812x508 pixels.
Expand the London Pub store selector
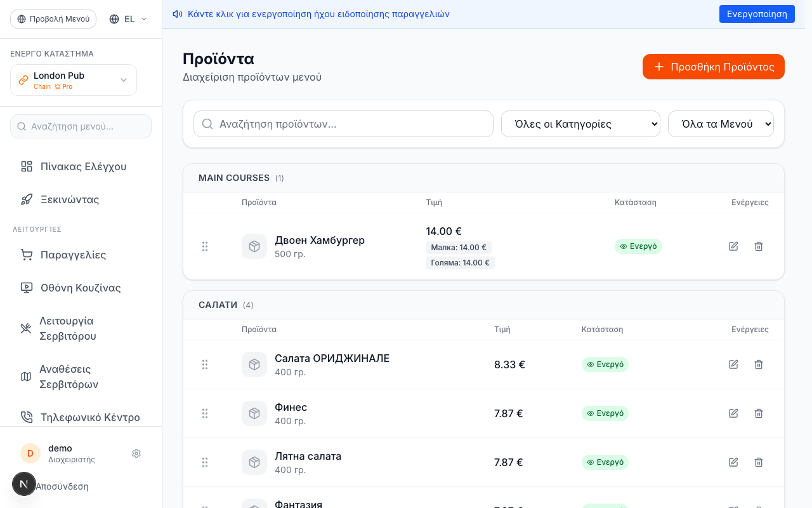click(74, 80)
